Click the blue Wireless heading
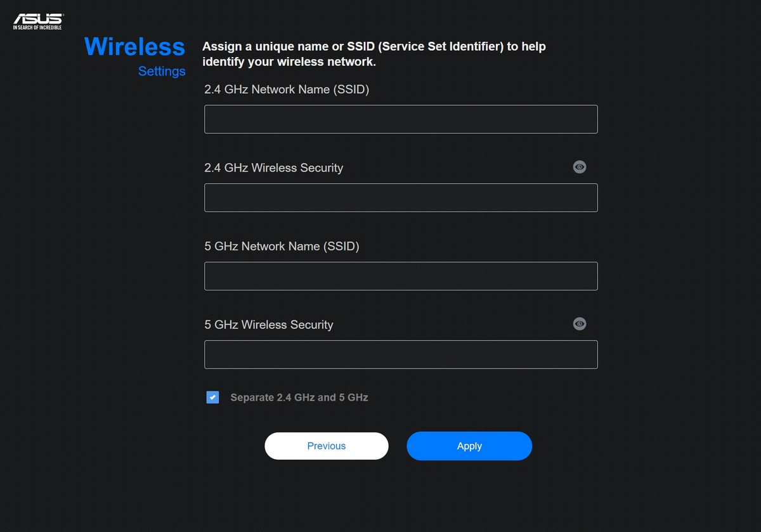Viewport: 761px width, 532px height. 134,46
